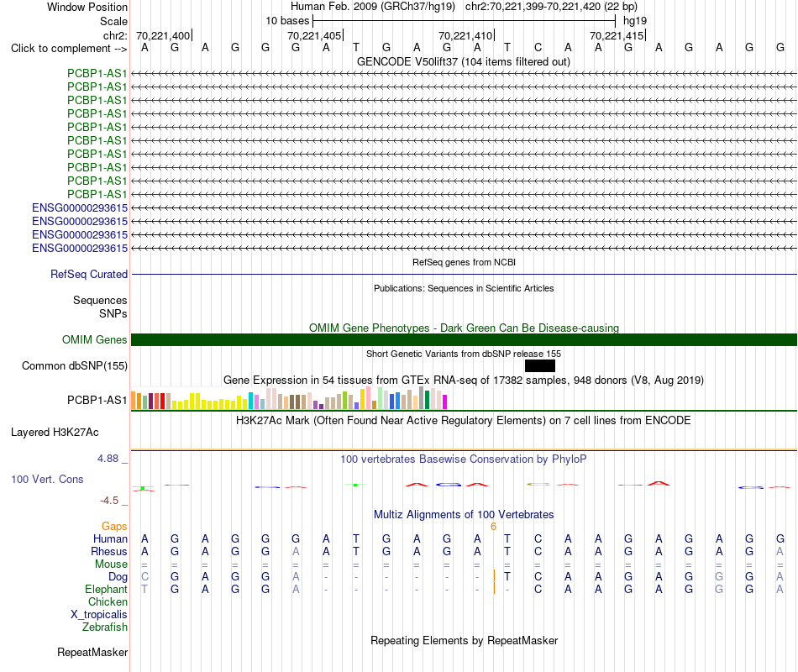The width and height of the screenshot is (798, 672).
Task: Click PCBP1-AS1 label beside GTEx bar chart
Action: [97, 400]
